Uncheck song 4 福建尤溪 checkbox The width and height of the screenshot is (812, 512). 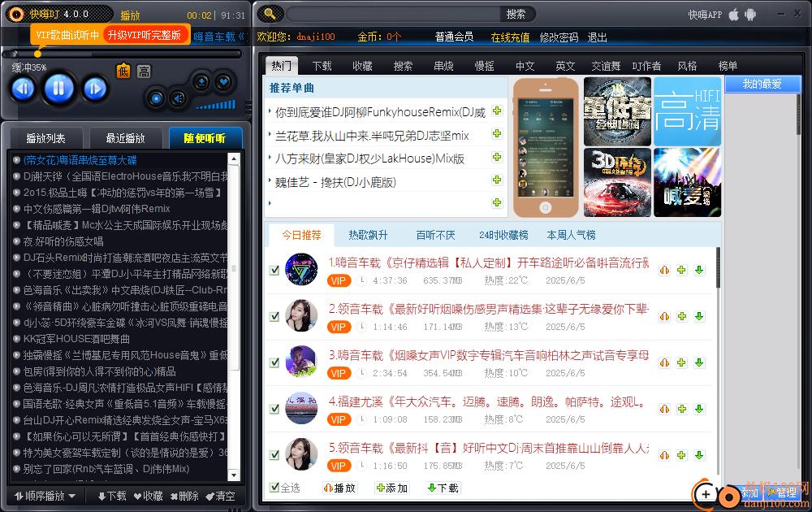[x=274, y=409]
